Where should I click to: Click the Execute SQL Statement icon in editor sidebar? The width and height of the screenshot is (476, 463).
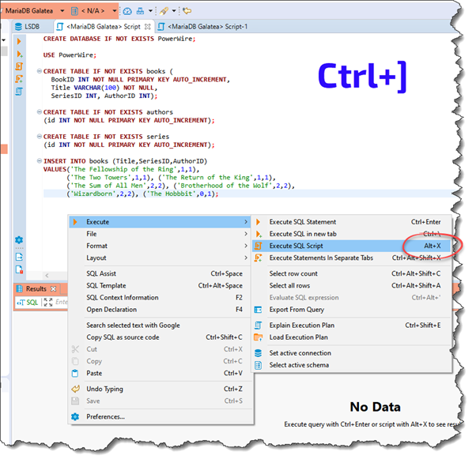point(20,40)
